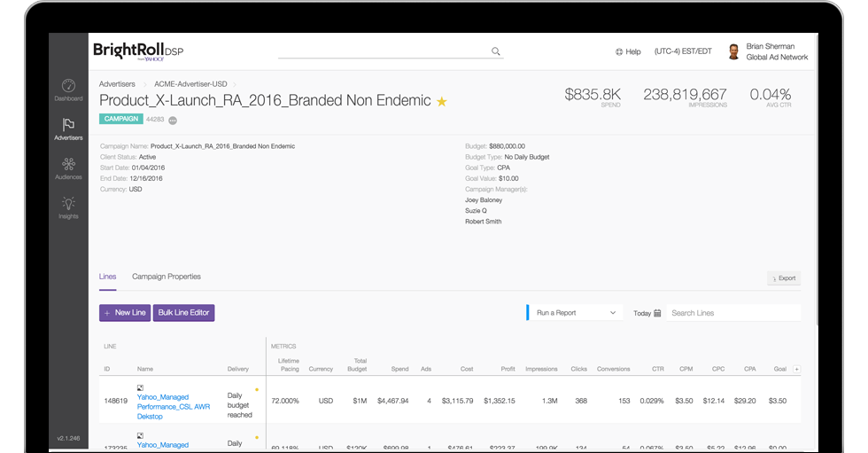Image resolution: width=868 pixels, height=453 pixels.
Task: Open the Dashboard from sidebar
Action: pos(69,90)
